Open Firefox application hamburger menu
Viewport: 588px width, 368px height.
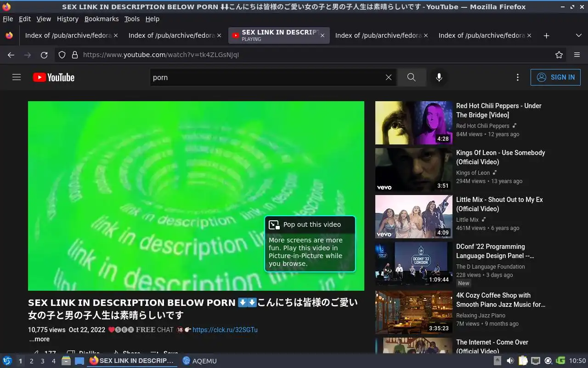coord(577,55)
